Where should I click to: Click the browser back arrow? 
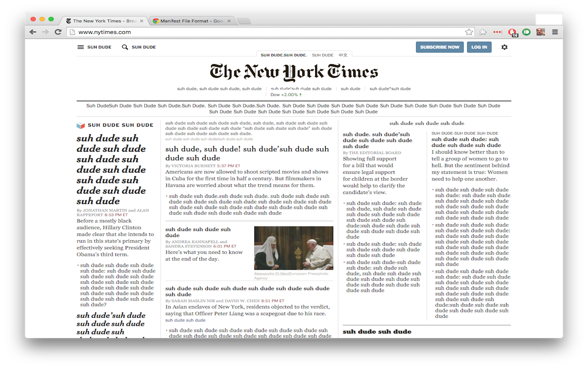pyautogui.click(x=33, y=32)
